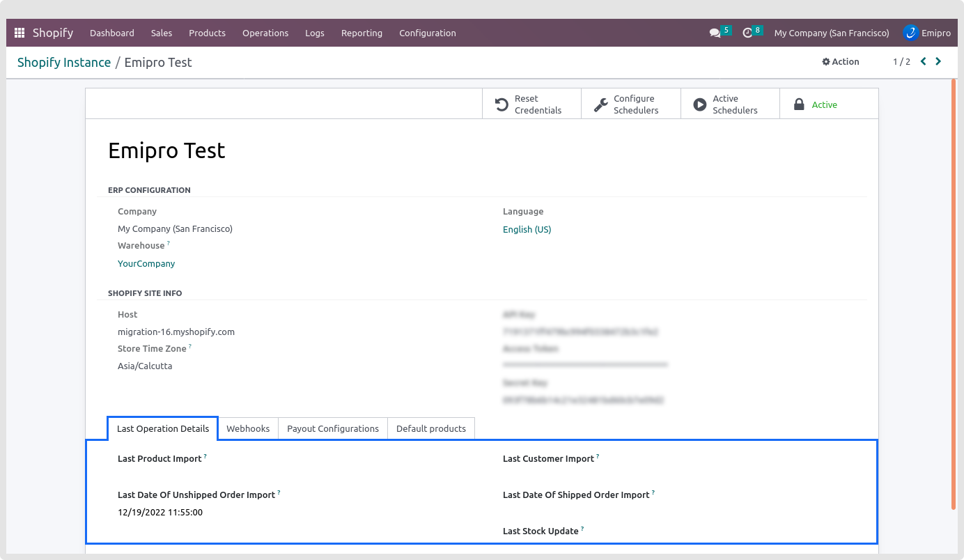Switch to the Payout Configurations tab
The height and width of the screenshot is (560, 964).
(333, 428)
